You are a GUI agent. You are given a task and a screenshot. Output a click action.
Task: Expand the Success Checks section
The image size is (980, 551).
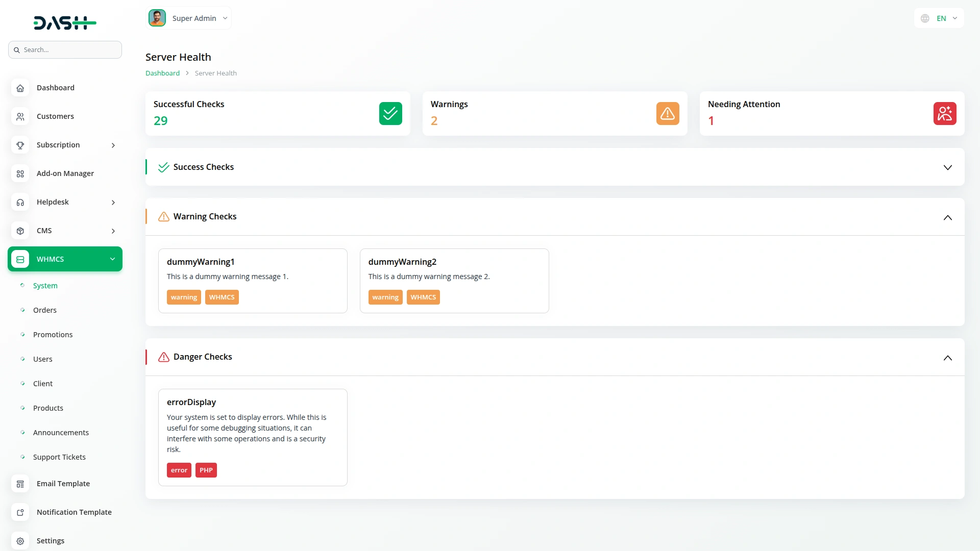947,167
